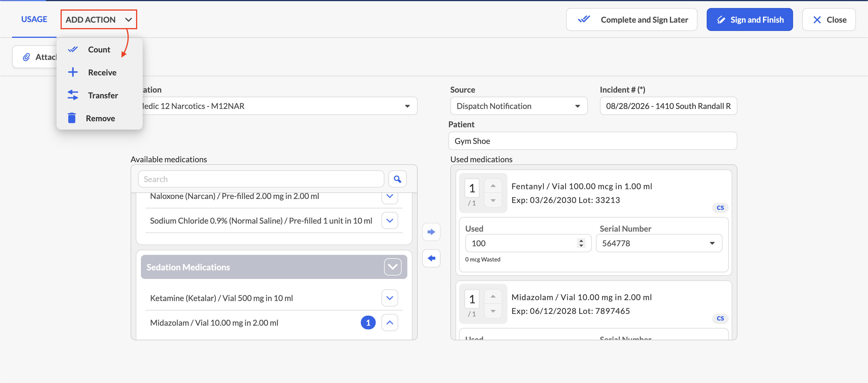The width and height of the screenshot is (868, 383).
Task: Click Complete and Sign Later
Action: (631, 19)
